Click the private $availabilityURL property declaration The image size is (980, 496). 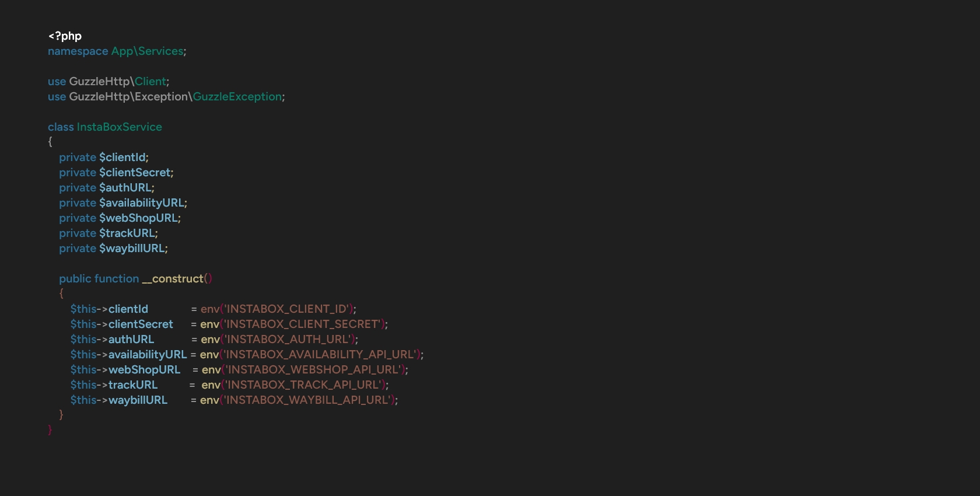[x=123, y=203]
